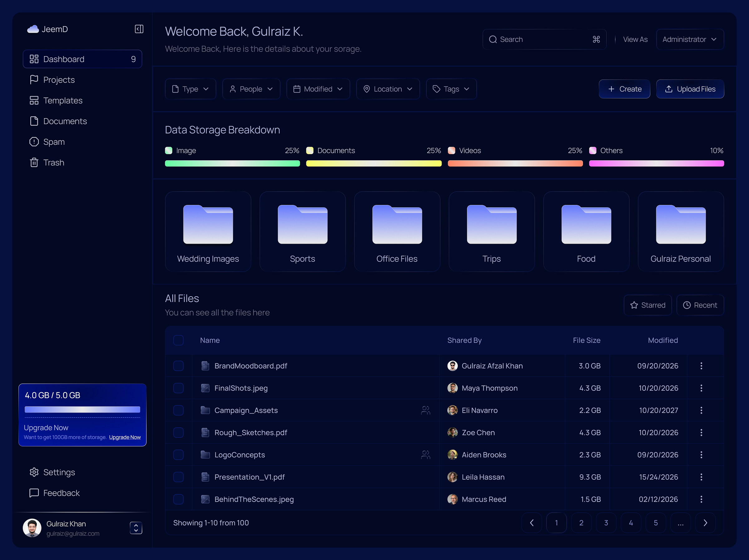Click the Settings gear icon
This screenshot has width=749, height=560.
pyautogui.click(x=34, y=472)
